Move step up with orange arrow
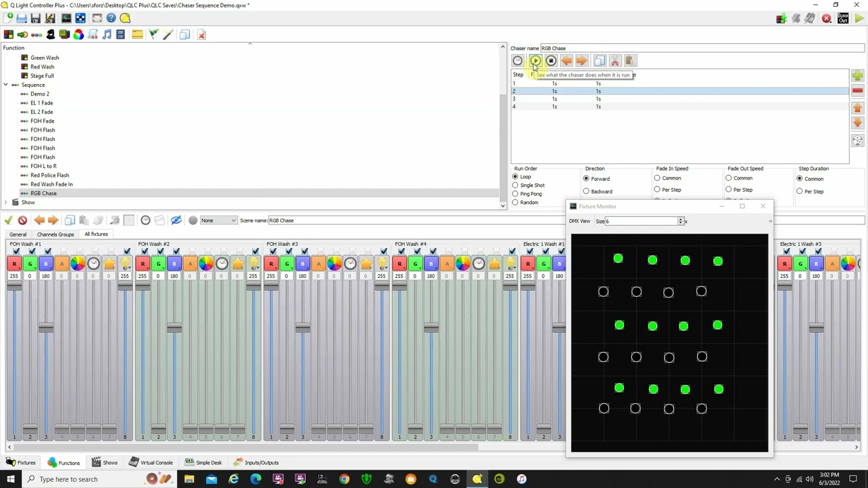The image size is (868, 488). click(x=858, y=108)
